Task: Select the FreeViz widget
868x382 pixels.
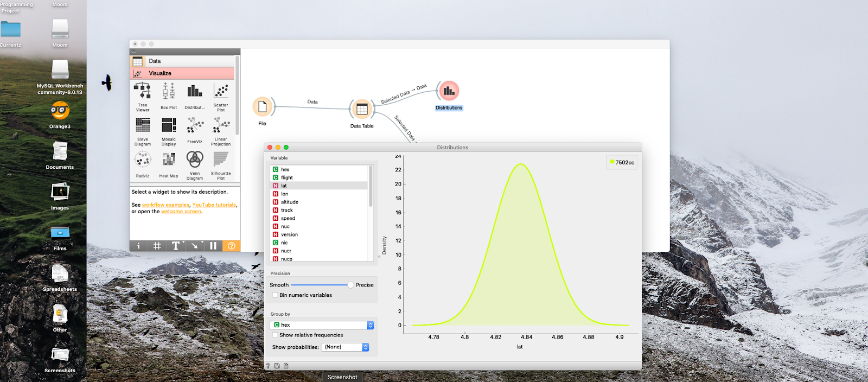Action: pos(195,130)
